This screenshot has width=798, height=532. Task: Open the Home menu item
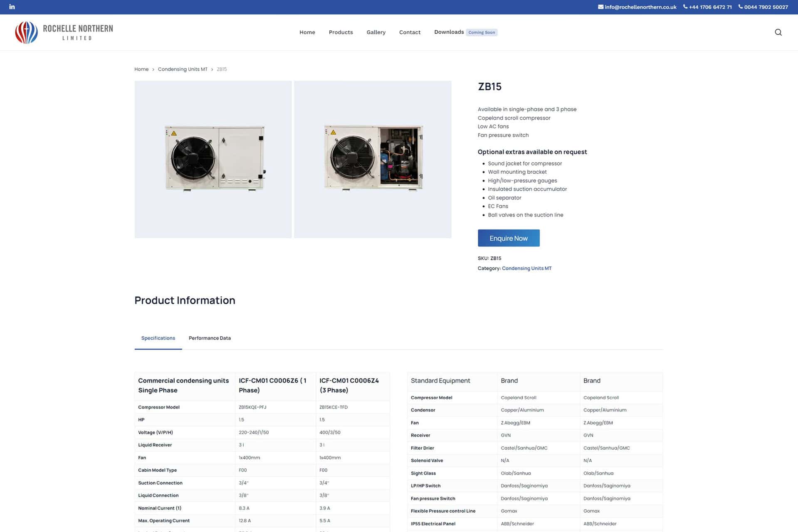tap(307, 32)
